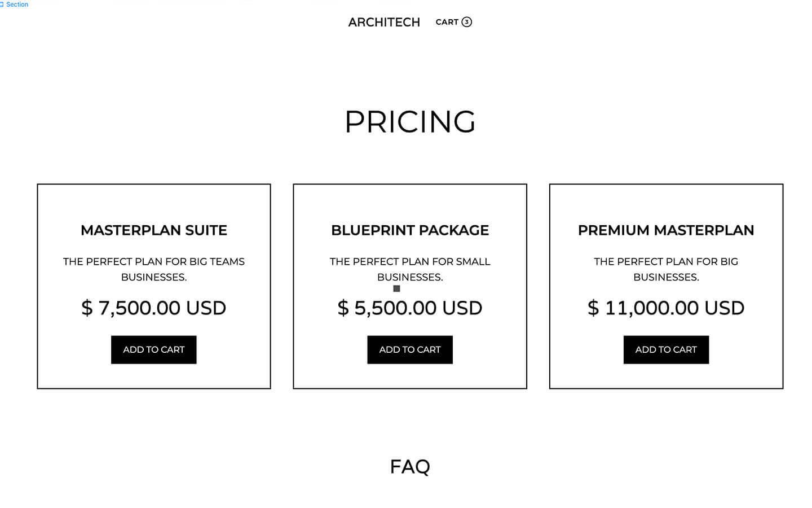Screen dimensions: 812x508
Task: Click the MASTERPLAN SUITE card title
Action: [x=153, y=230]
